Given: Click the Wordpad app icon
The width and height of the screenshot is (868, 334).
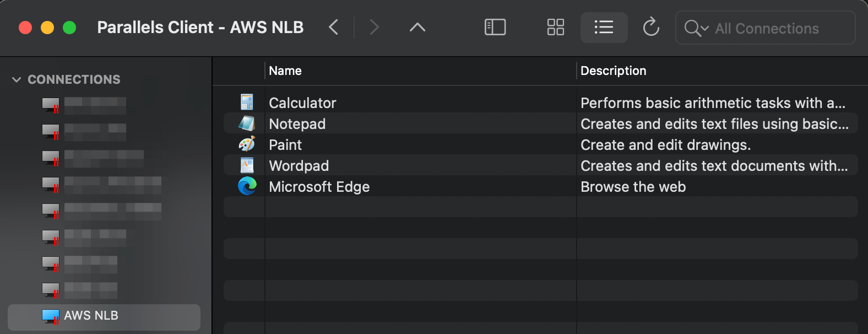Looking at the screenshot, I should pyautogui.click(x=247, y=165).
